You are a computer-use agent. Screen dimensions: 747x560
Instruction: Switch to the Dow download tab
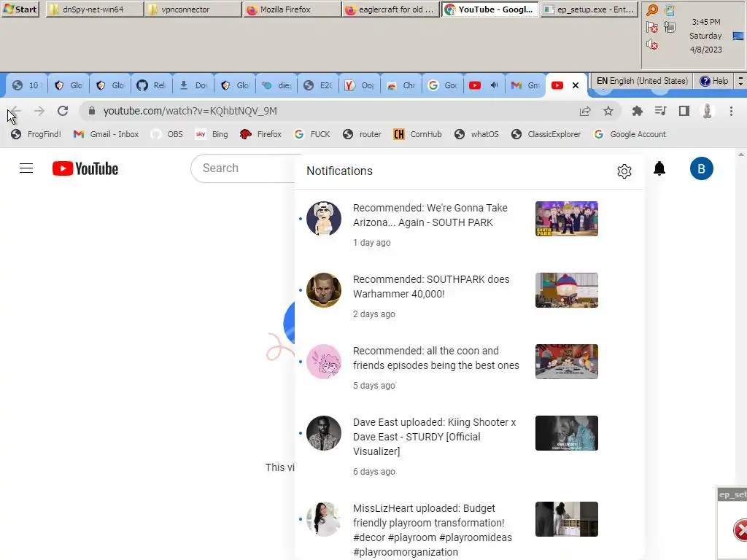pyautogui.click(x=193, y=85)
